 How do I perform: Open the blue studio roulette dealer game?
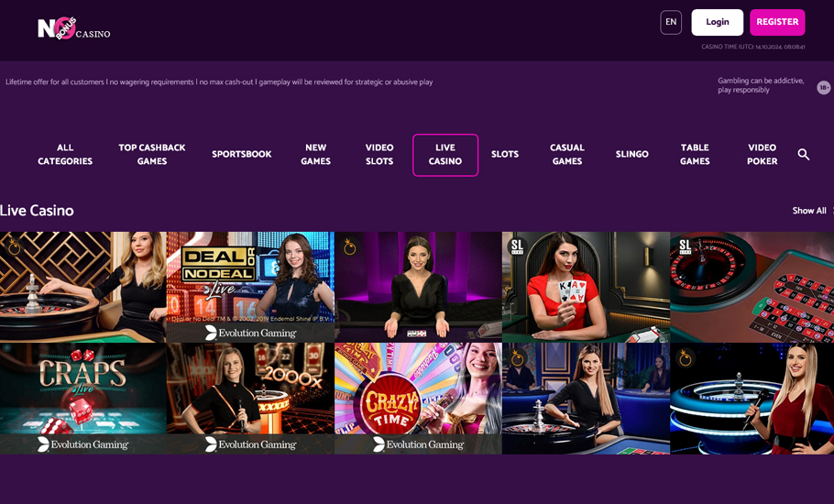586,399
